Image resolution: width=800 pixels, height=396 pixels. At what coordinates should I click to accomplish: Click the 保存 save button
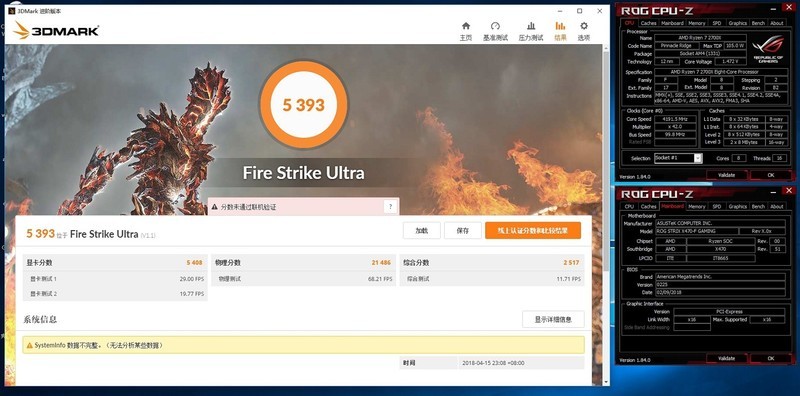463,231
